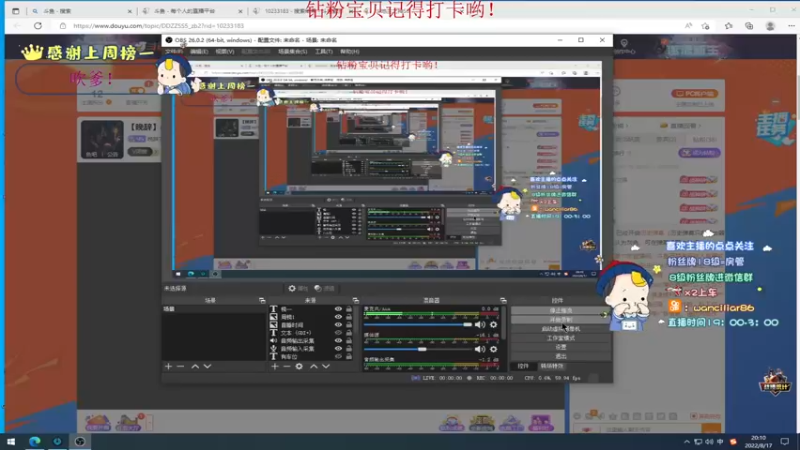Screen dimensions: 800x450
Task: Open the File (文件) menu in OBS
Action: point(173,52)
